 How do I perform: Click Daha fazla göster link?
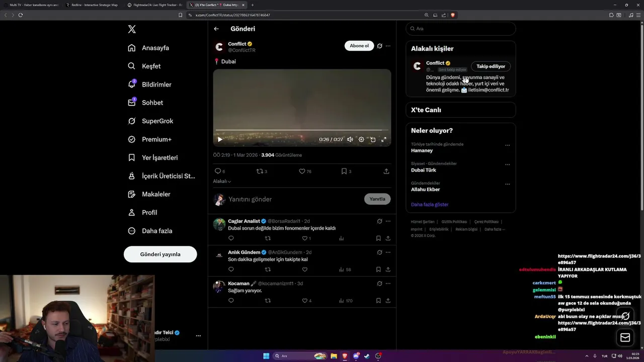pyautogui.click(x=430, y=205)
